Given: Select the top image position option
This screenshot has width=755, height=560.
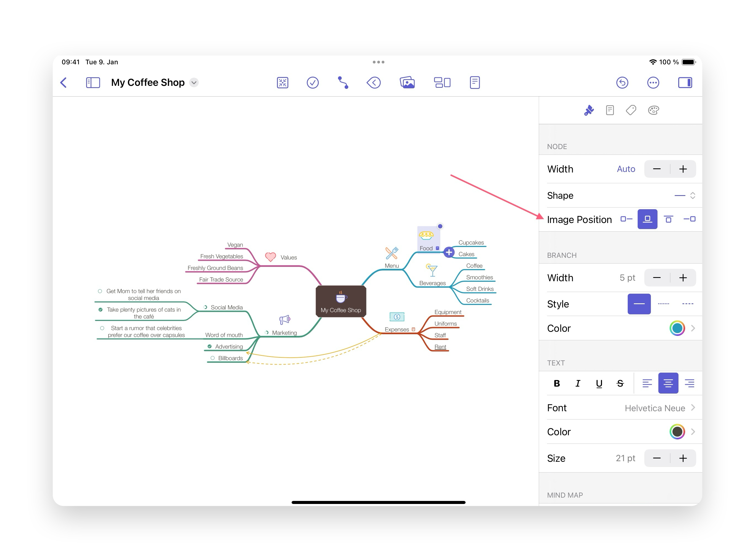Looking at the screenshot, I should point(669,219).
